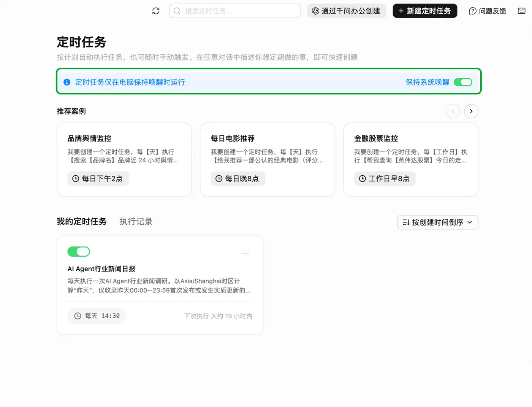Click the refresh icon in top bar
The height and width of the screenshot is (407, 532).
pyautogui.click(x=156, y=11)
